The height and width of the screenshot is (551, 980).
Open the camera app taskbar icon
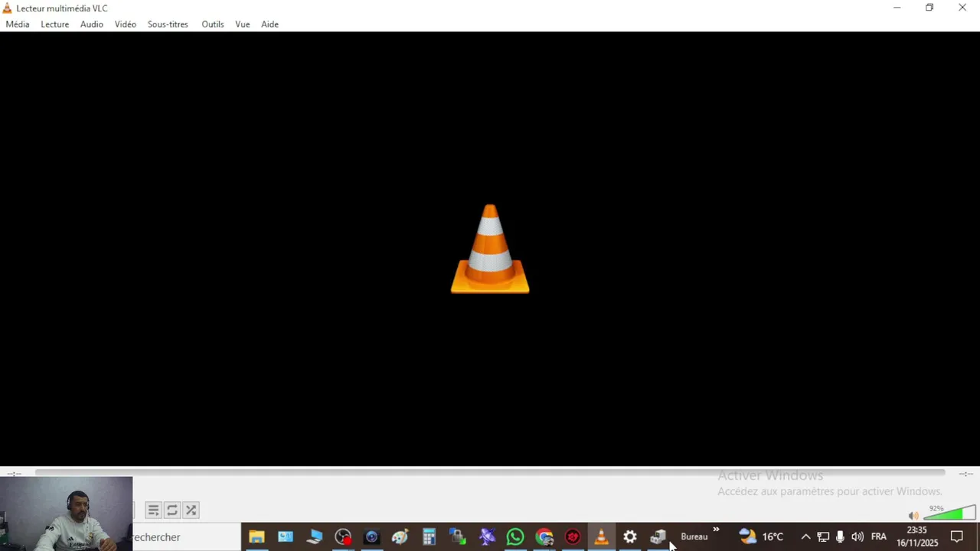pos(371,537)
